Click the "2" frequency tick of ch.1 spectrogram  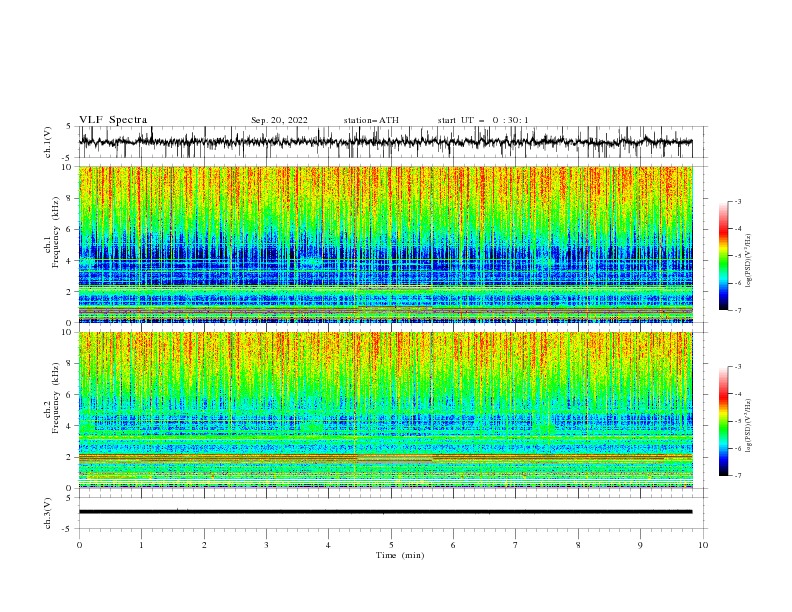pos(70,291)
